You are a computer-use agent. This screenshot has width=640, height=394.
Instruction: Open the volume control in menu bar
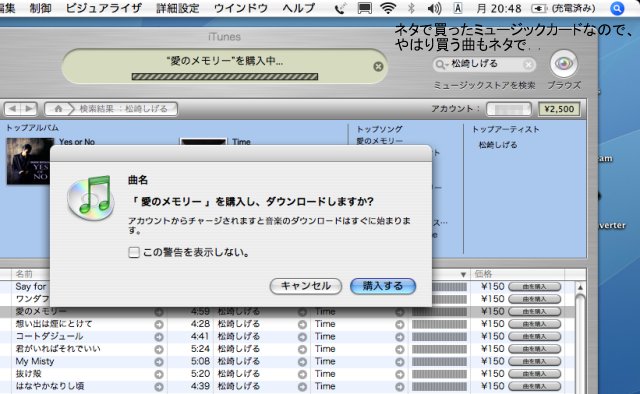pos(434,8)
